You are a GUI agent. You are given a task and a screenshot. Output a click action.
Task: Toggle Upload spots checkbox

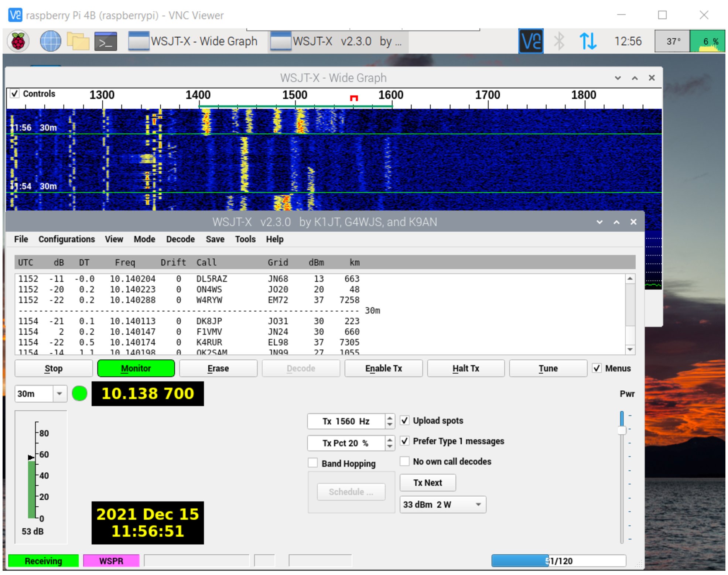tap(405, 421)
